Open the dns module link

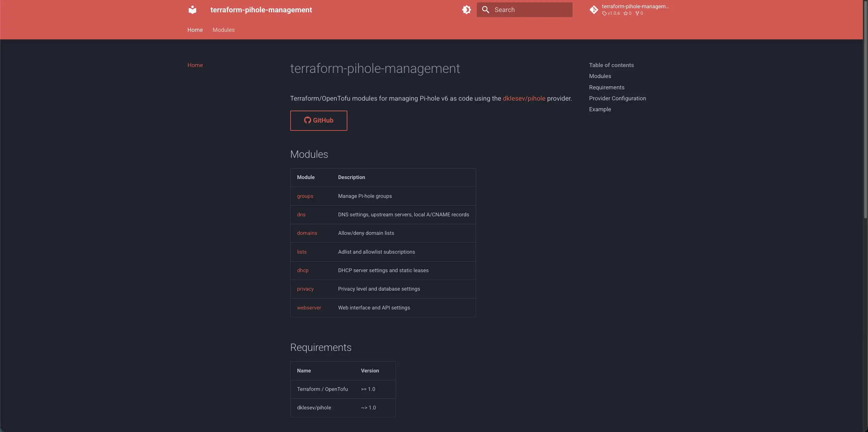point(301,215)
